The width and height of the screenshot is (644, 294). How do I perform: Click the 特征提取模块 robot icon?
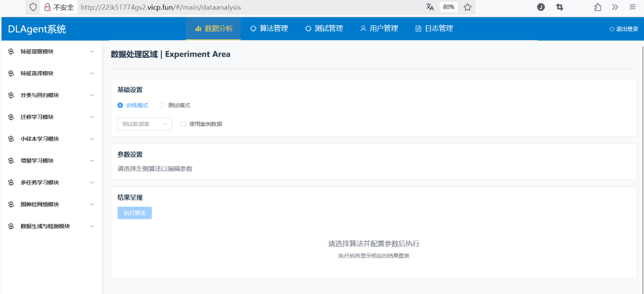click(x=10, y=51)
